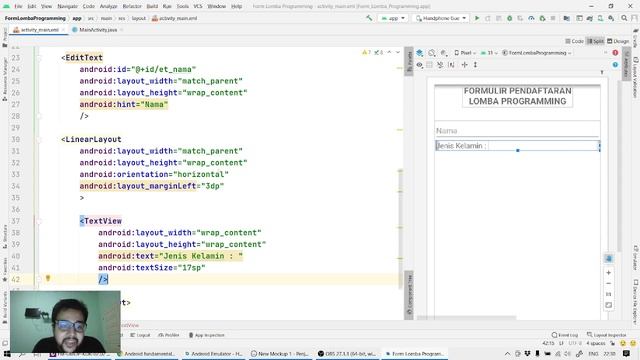Collapse the EditText fold marker at line 23
The height and width of the screenshot is (360, 640).
39,58
